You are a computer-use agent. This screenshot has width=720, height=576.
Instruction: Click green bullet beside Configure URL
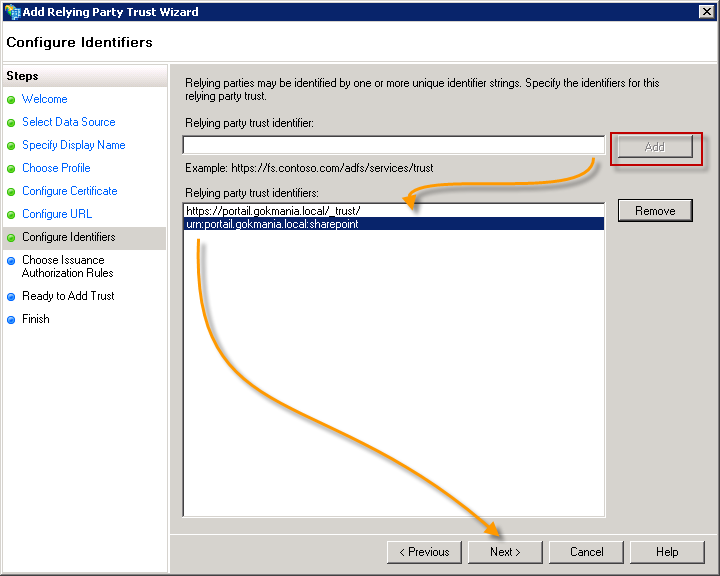click(x=11, y=215)
